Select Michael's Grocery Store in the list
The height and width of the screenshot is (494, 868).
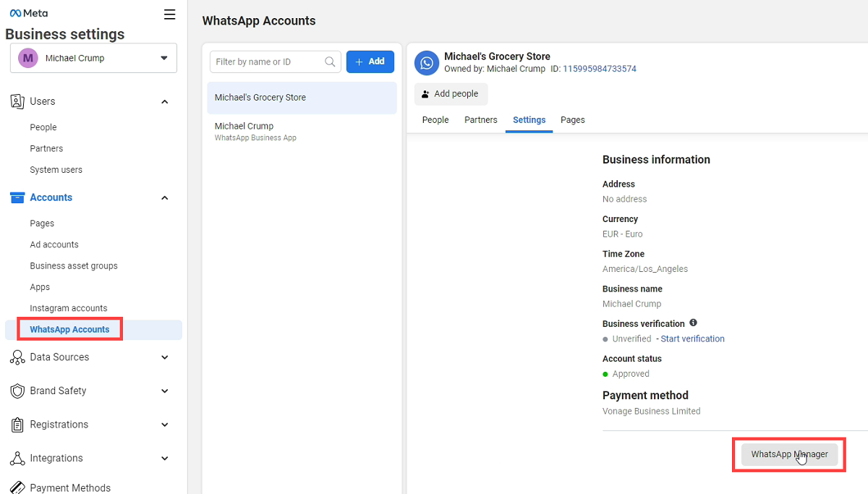point(302,98)
